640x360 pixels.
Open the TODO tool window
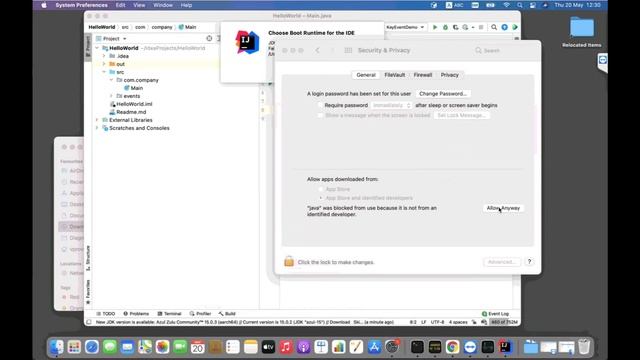click(106, 314)
